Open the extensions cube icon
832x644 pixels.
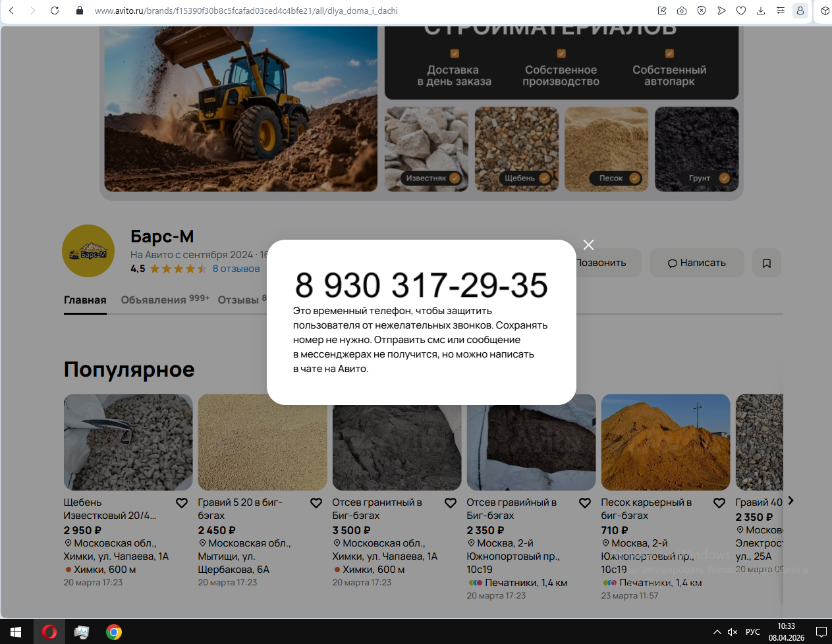[x=825, y=11]
